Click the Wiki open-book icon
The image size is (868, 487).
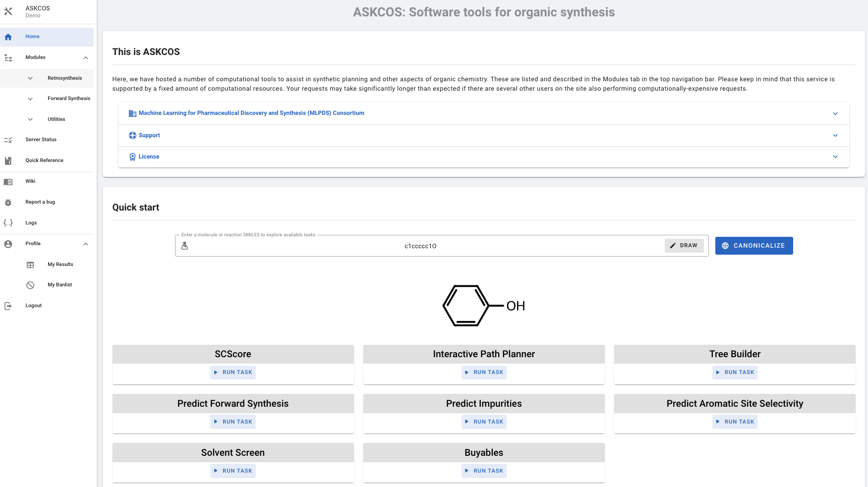coord(8,182)
